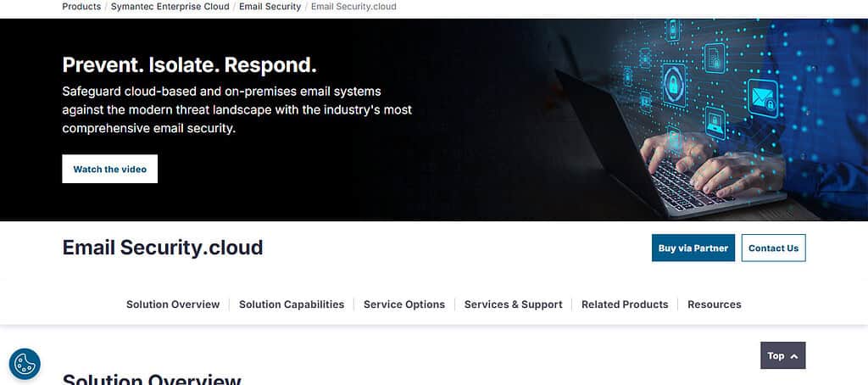Go to Products breadcrumb
This screenshot has width=868, height=385.
click(81, 7)
